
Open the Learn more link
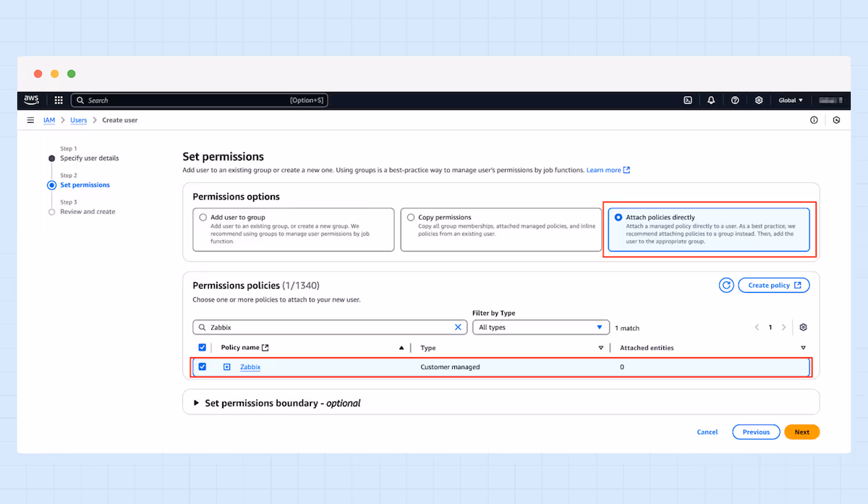click(608, 170)
